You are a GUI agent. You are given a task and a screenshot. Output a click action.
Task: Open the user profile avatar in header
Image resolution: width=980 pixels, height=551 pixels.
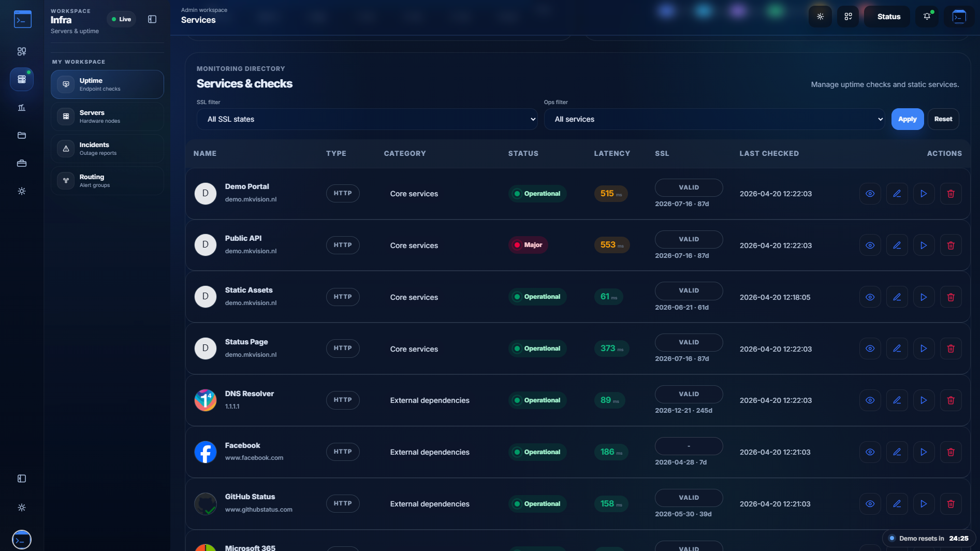959,17
